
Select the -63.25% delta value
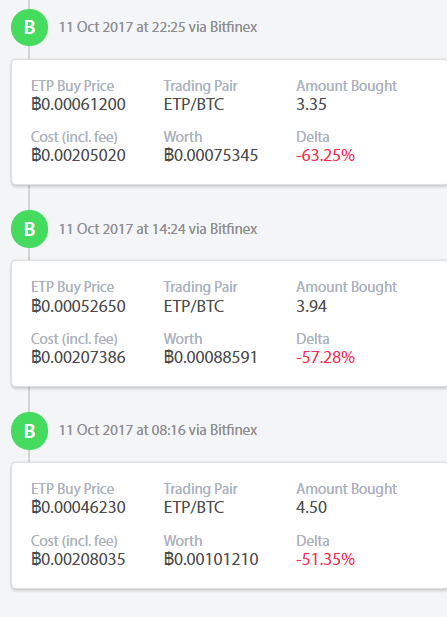tap(325, 155)
